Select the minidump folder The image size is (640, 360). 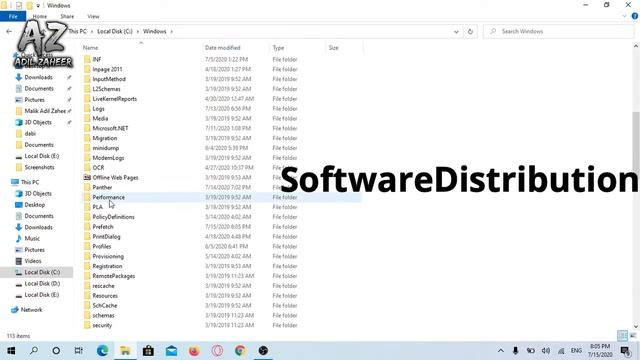pyautogui.click(x=105, y=148)
